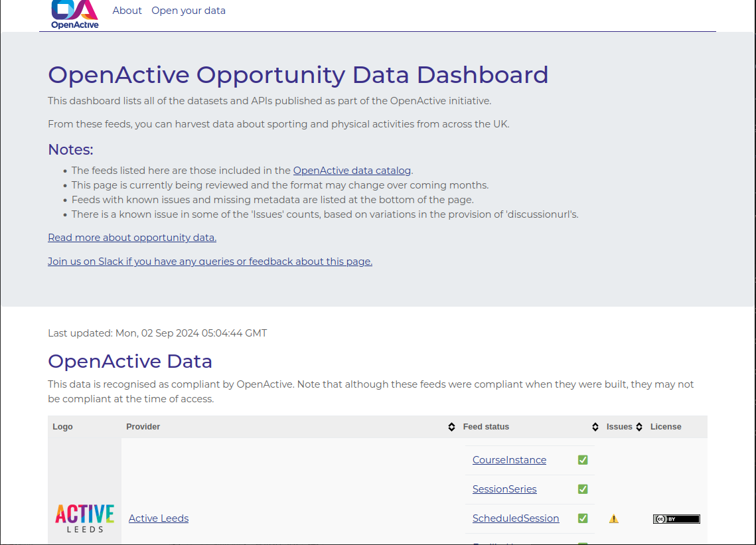Click the Active Leeds logo image

pos(84,518)
